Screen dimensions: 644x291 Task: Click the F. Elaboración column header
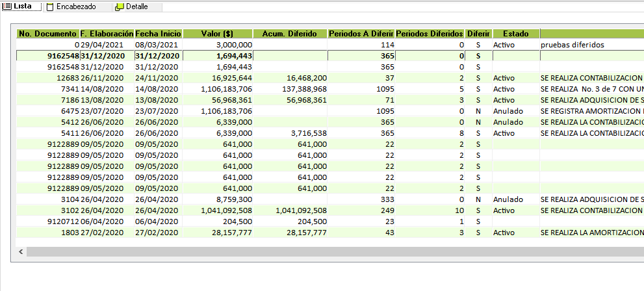(x=107, y=34)
